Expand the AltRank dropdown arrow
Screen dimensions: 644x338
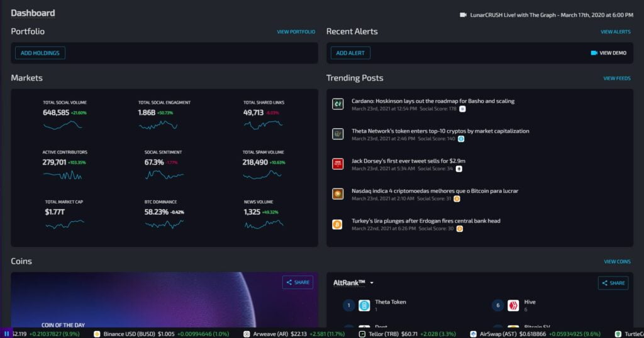[372, 283]
